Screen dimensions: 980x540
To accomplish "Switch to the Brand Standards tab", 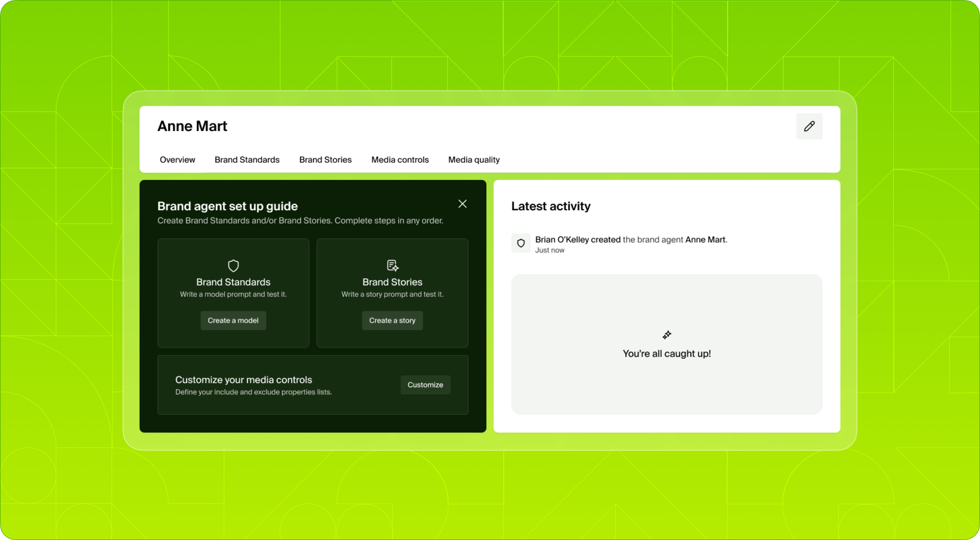I will point(247,160).
